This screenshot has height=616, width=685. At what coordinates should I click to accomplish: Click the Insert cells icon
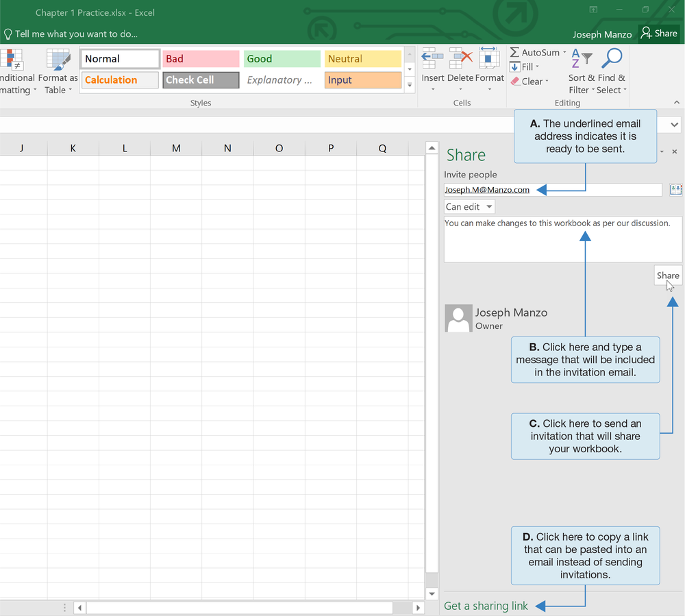[x=432, y=60]
